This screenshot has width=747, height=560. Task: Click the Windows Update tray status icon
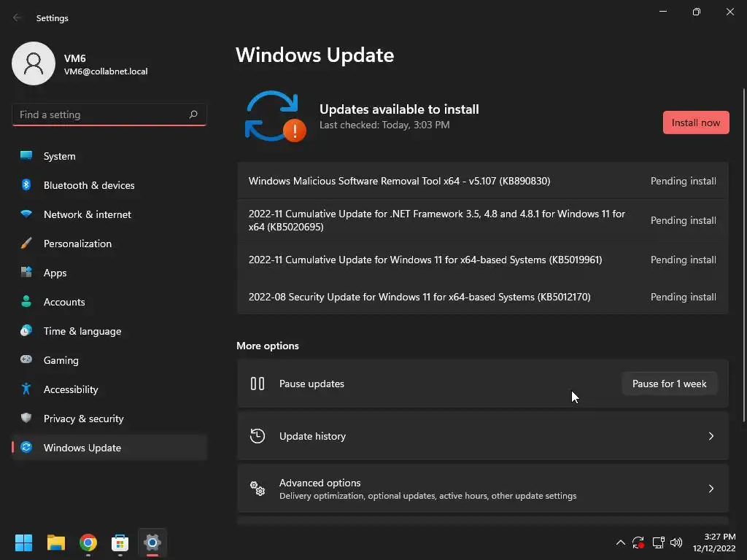(x=638, y=542)
